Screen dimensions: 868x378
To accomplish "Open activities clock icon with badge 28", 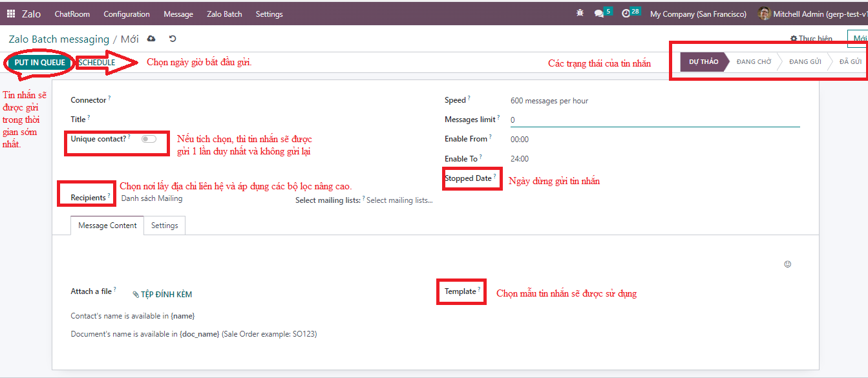I will click(630, 13).
